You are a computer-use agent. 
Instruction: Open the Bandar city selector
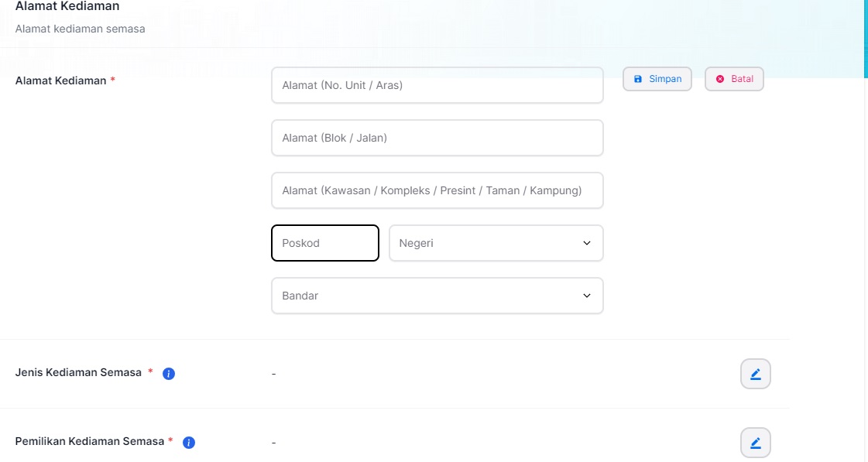(437, 296)
